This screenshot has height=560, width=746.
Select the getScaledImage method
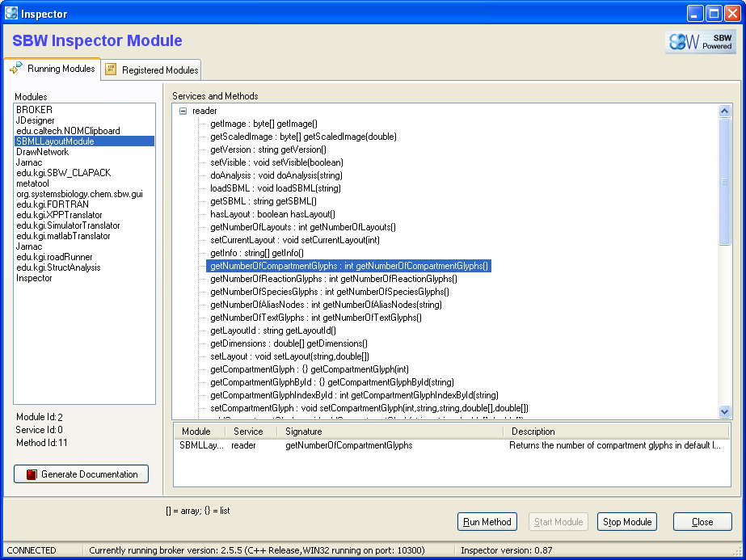[304, 137]
